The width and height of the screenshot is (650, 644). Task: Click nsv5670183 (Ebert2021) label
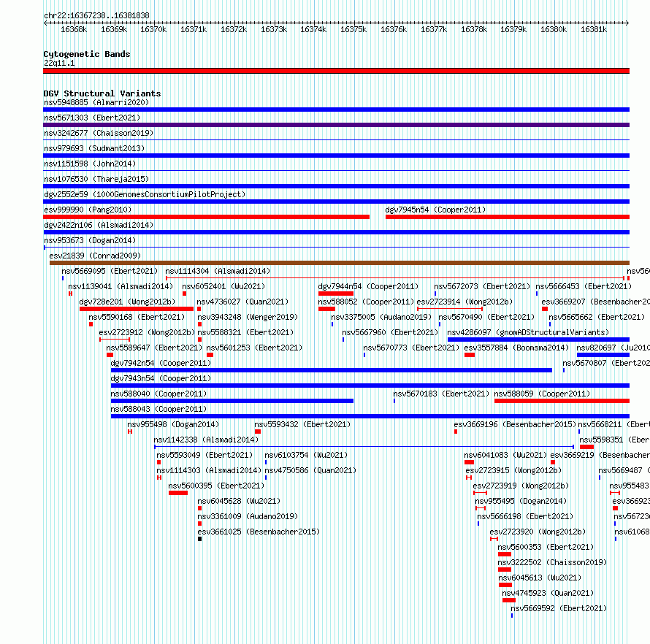(x=441, y=394)
